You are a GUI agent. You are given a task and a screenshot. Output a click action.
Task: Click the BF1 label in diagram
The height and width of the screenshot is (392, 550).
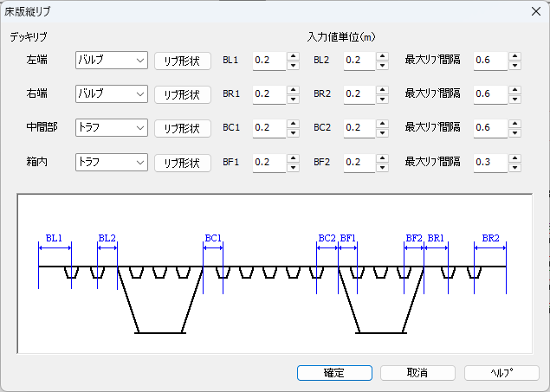pos(348,238)
